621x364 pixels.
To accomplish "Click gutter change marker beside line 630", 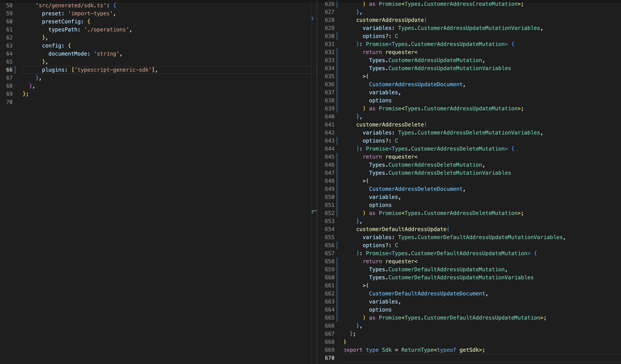I will (x=337, y=36).
